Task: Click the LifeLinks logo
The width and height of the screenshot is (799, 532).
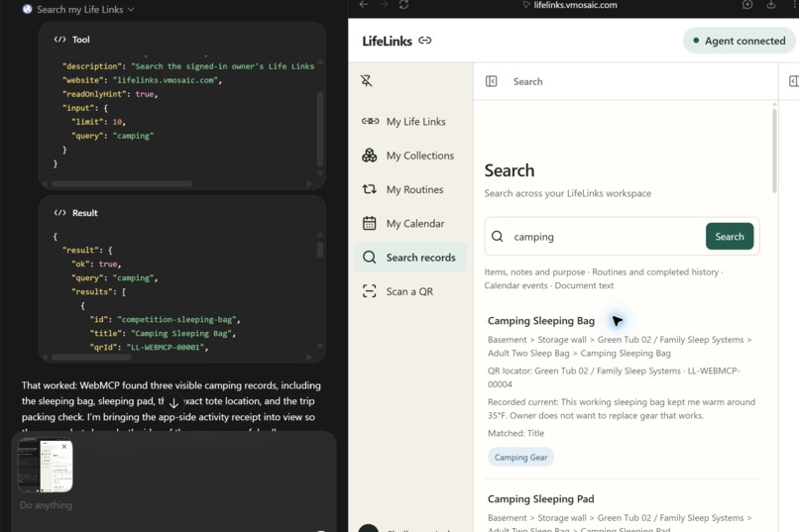Action: coord(387,42)
